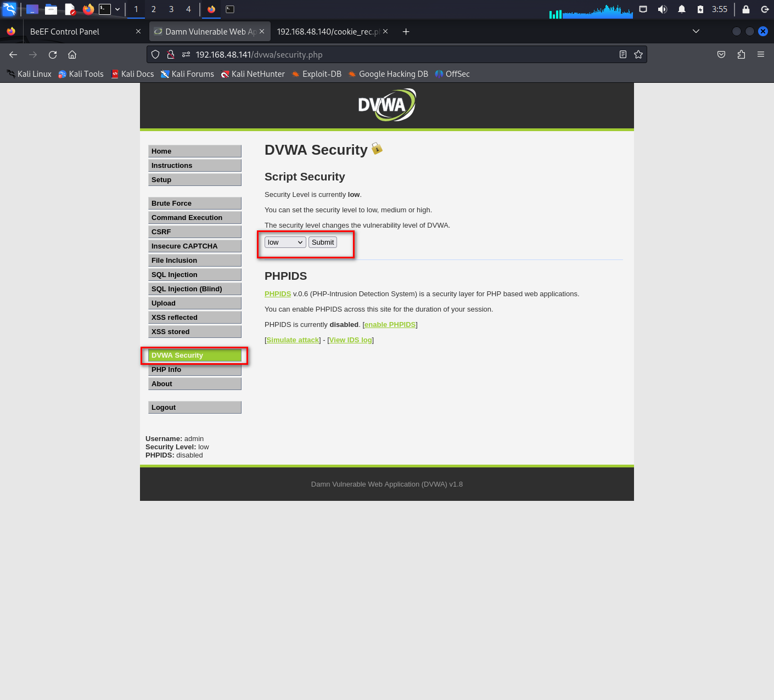
Task: Open the XSS stored module
Action: pyautogui.click(x=195, y=332)
